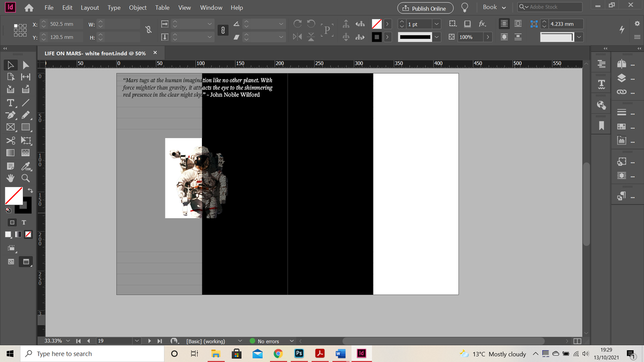
Task: Choose the Page tool
Action: tap(11, 77)
